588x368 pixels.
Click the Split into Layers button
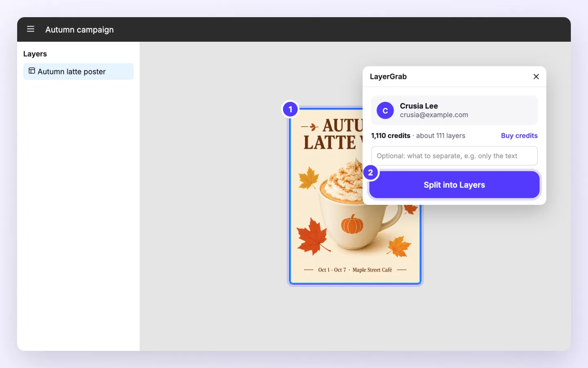click(454, 185)
